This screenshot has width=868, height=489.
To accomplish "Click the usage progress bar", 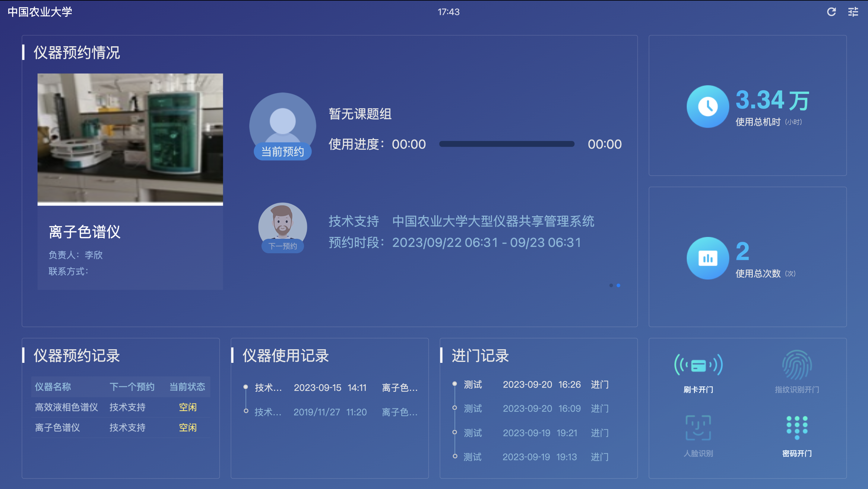I will 506,144.
